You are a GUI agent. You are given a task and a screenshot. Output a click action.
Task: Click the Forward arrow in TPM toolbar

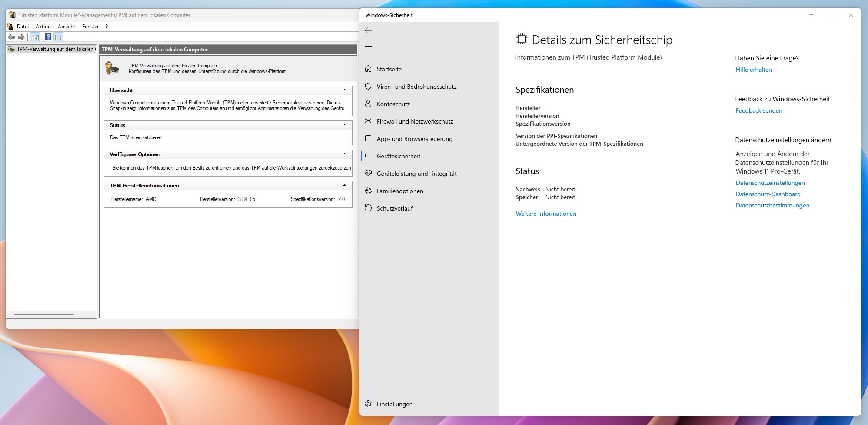coord(21,37)
